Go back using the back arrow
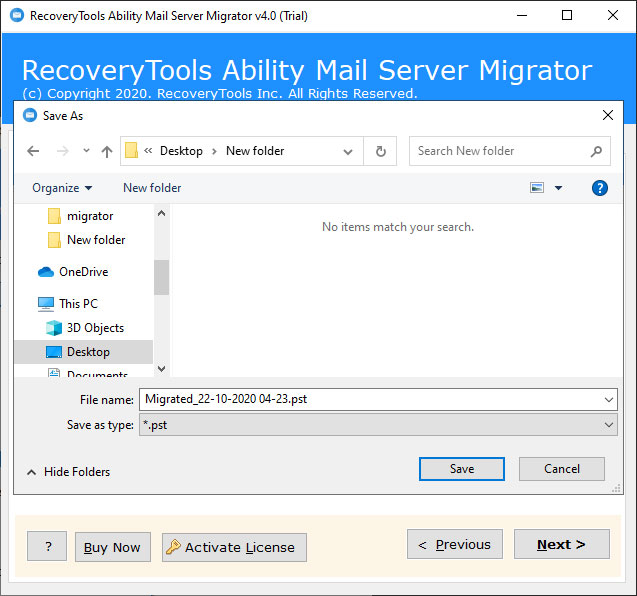This screenshot has height=596, width=637. (x=33, y=151)
